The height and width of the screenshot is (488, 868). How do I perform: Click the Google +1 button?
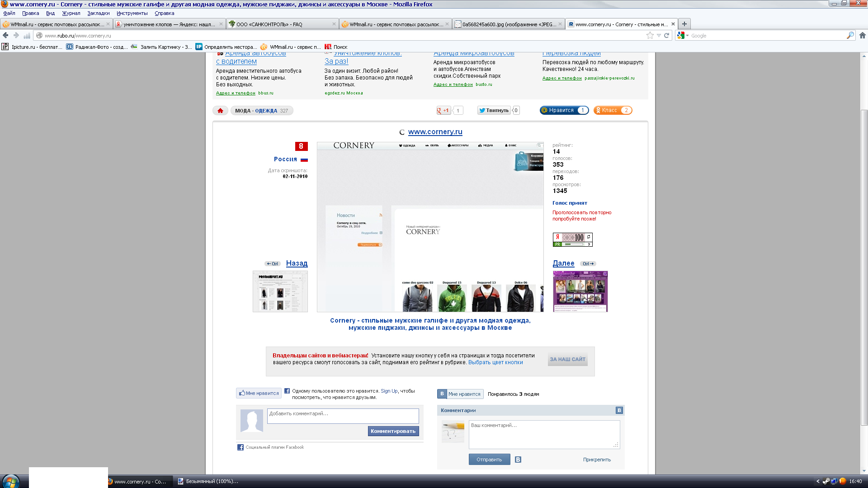coord(443,110)
